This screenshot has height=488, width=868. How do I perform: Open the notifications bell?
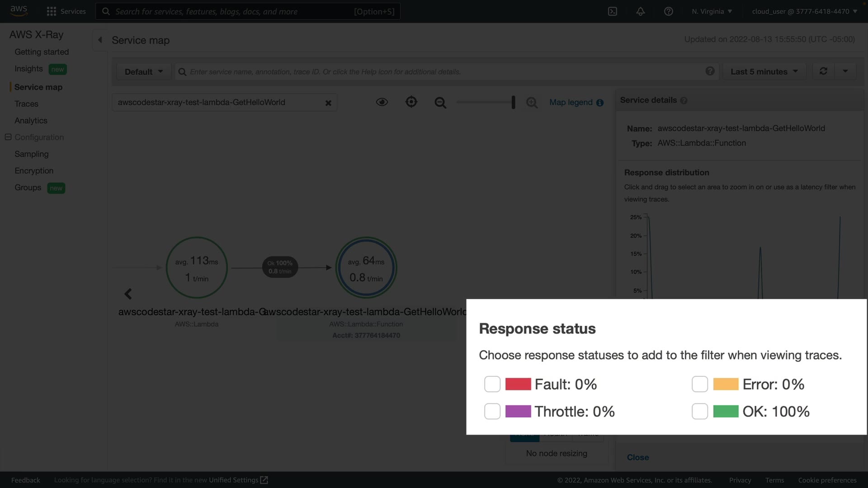640,11
